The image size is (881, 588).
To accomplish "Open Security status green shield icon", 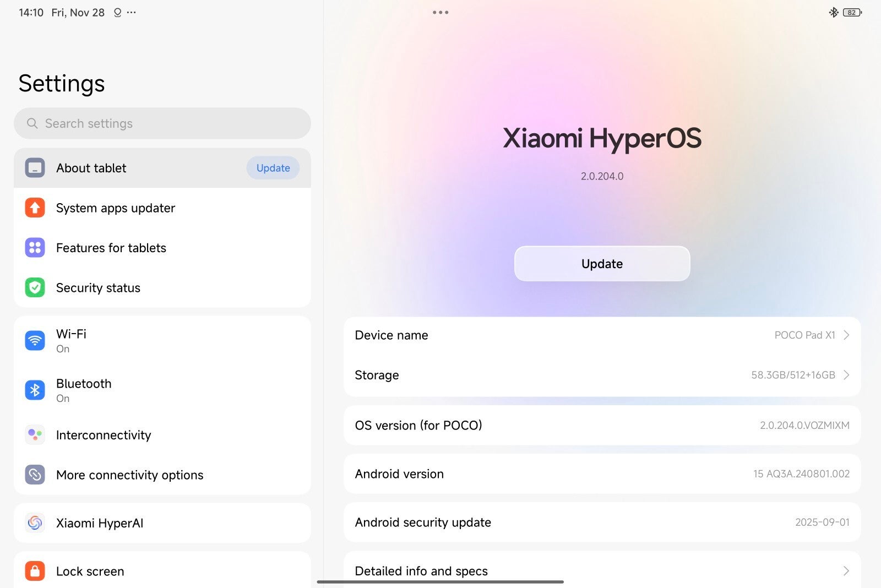I will 35,287.
